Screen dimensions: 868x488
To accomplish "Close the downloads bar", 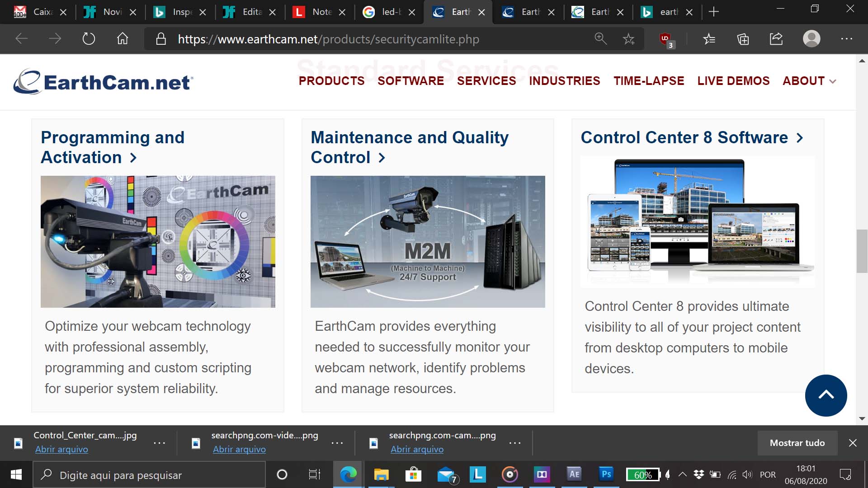I will point(853,443).
